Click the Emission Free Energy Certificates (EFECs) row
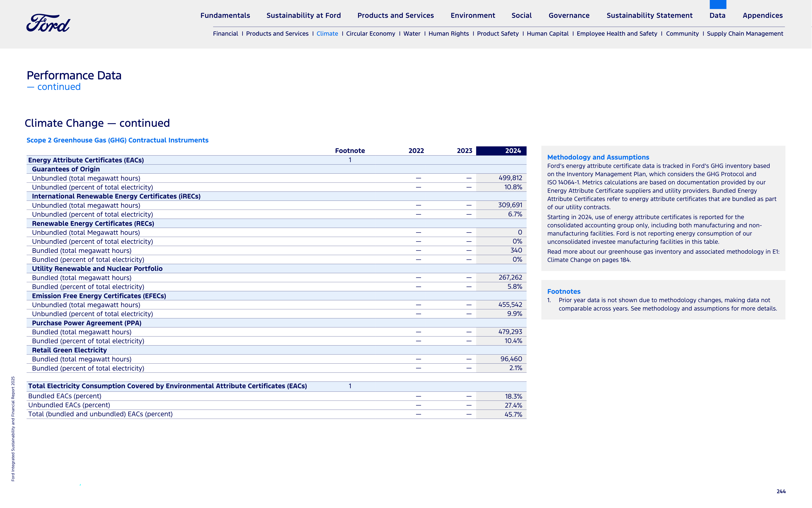 pyautogui.click(x=276, y=296)
